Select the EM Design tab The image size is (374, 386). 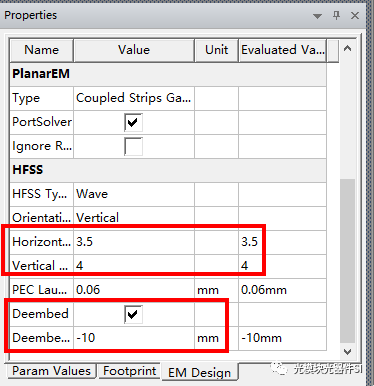199,372
